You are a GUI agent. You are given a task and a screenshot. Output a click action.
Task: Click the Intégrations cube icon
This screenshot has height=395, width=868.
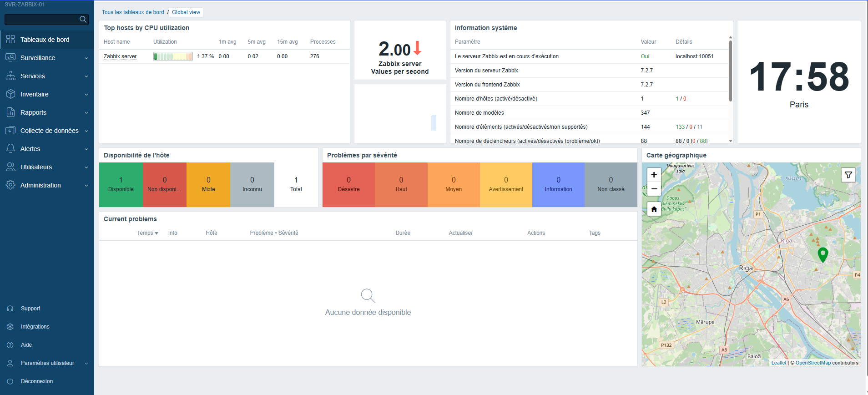[x=10, y=327]
